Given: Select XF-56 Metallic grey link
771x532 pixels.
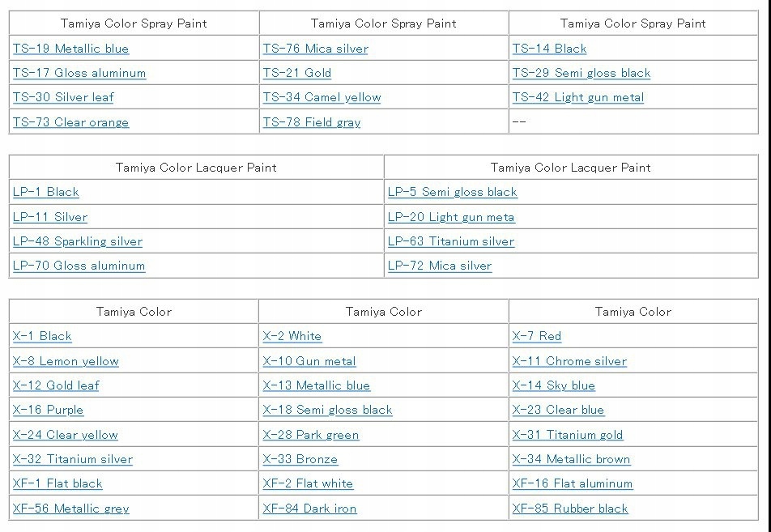Looking at the screenshot, I should click(70, 509).
